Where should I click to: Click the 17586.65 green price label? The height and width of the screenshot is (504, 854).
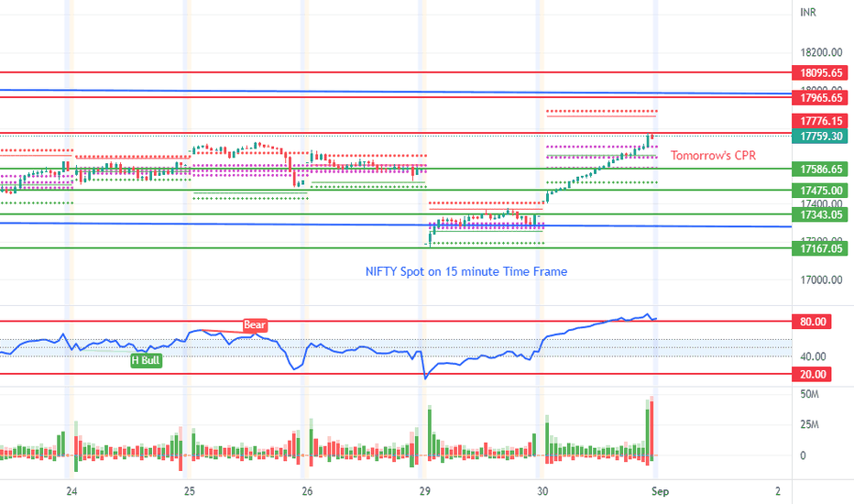(820, 169)
